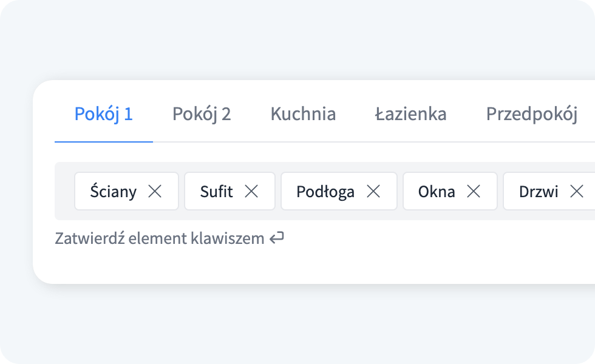The height and width of the screenshot is (364, 595).
Task: Click the hint text Zatwierdź element klawiszem
Action: 158,238
